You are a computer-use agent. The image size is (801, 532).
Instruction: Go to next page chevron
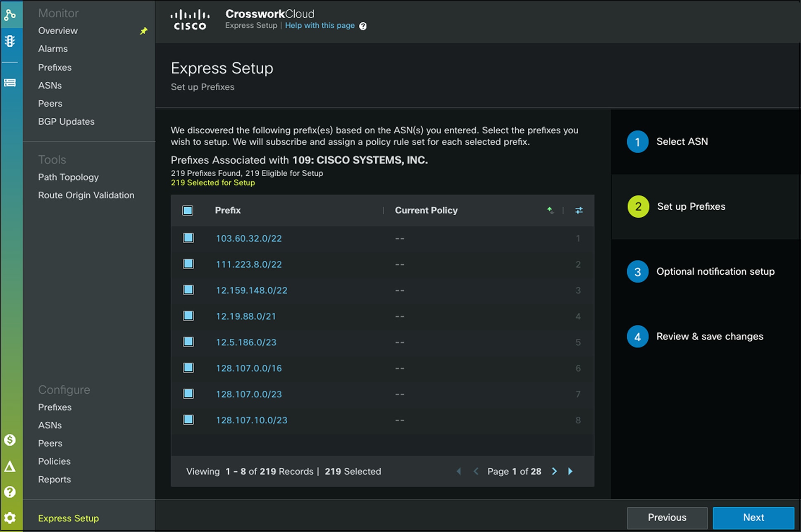point(554,471)
